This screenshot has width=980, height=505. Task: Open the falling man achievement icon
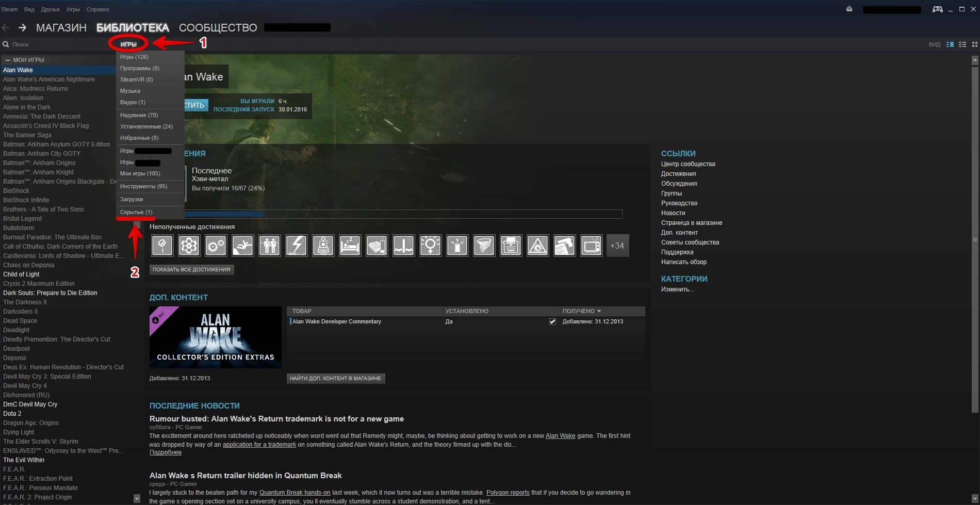point(242,246)
